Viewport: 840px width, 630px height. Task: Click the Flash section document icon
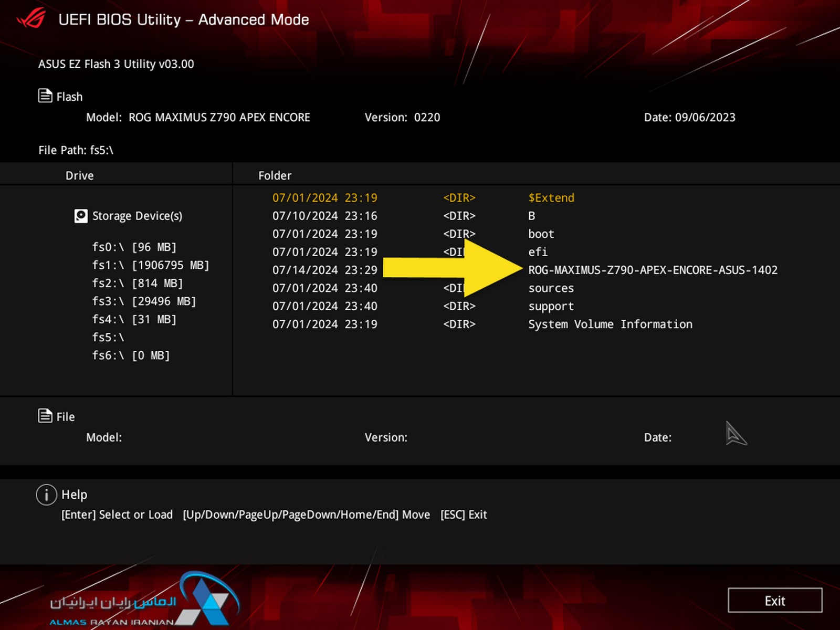[x=45, y=96]
